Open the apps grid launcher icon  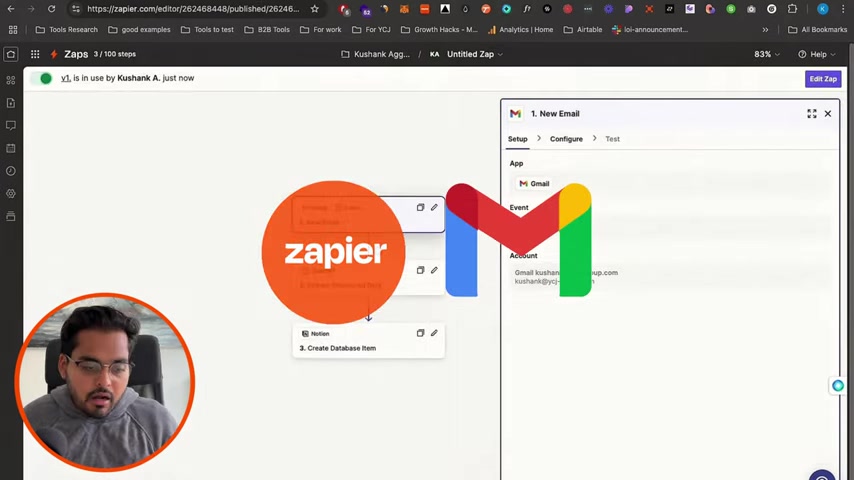coord(35,54)
